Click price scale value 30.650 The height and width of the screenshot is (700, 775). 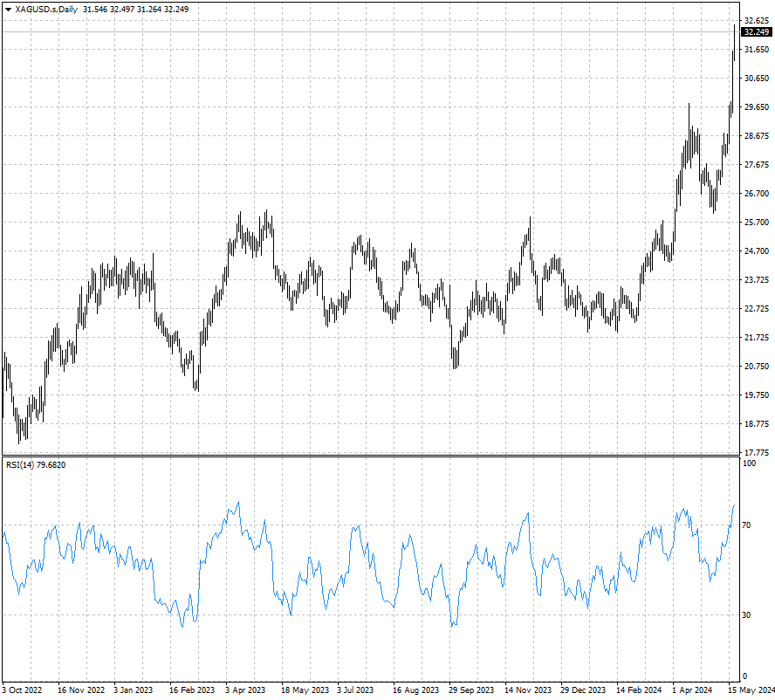[757, 78]
